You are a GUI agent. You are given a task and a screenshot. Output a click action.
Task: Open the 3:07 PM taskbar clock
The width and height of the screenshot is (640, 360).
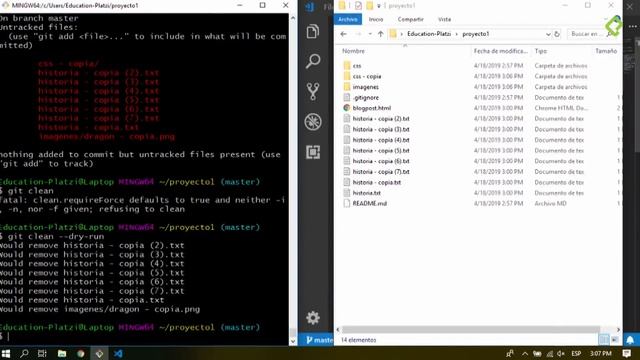click(x=600, y=353)
